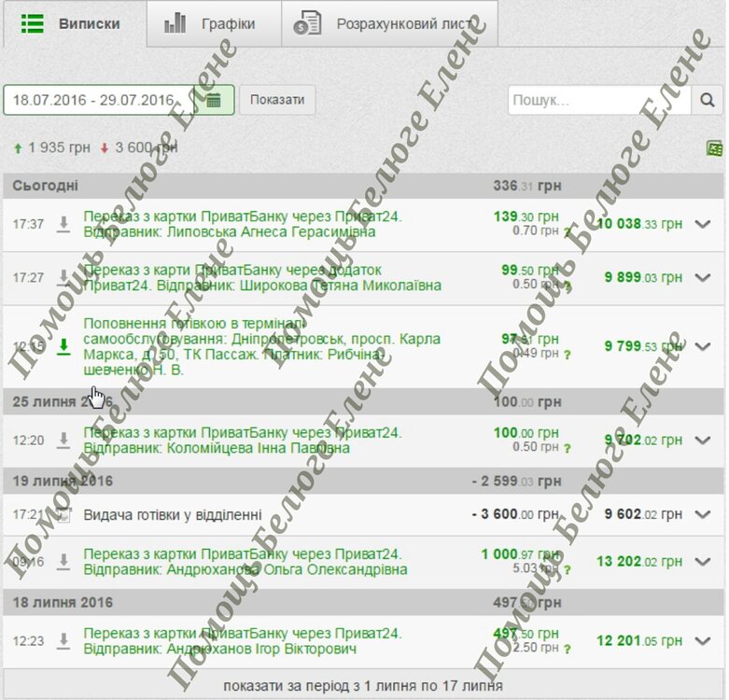This screenshot has width=729, height=700.
Task: Click download icon of 17:27 transaction
Action: click(x=63, y=277)
